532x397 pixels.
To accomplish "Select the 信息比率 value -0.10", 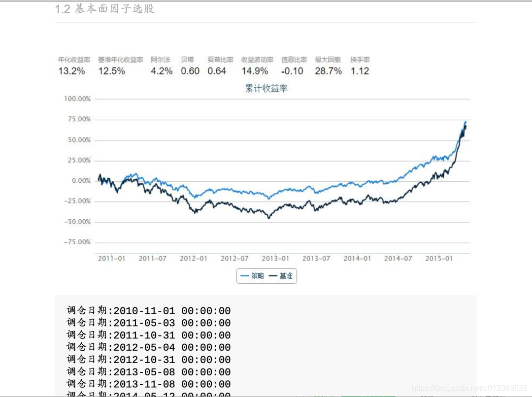I will [292, 71].
